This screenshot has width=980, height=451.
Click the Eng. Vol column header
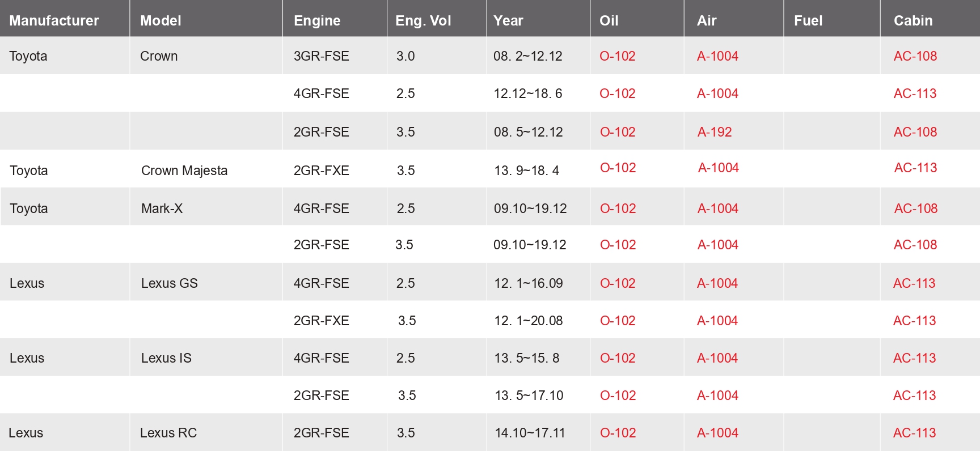[x=423, y=21]
